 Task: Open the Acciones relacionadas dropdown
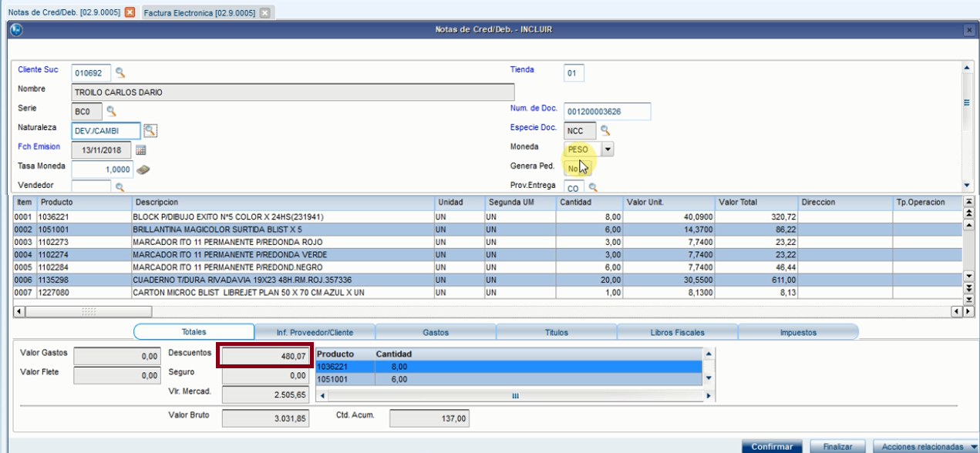click(926, 447)
